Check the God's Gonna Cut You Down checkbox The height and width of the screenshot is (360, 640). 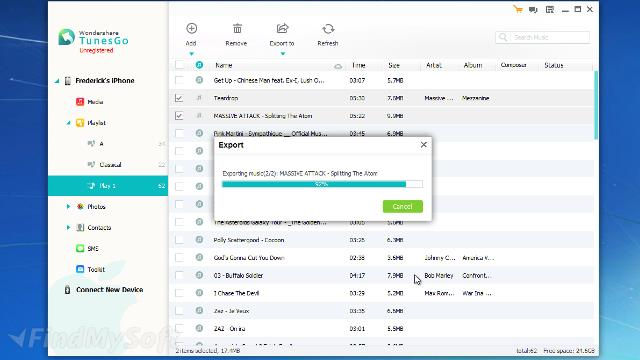179,257
